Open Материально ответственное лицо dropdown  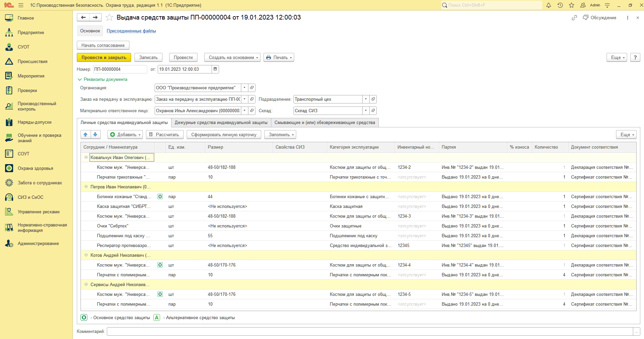[x=245, y=111]
